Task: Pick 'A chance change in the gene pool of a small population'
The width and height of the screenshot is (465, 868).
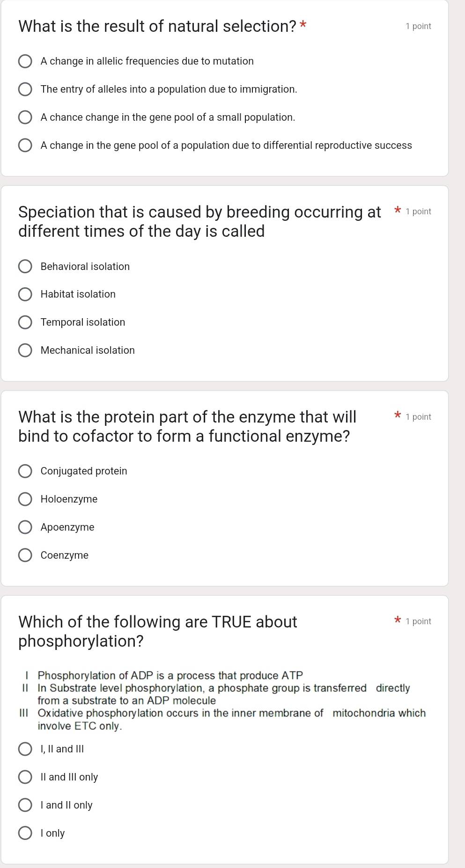Action: (x=26, y=117)
